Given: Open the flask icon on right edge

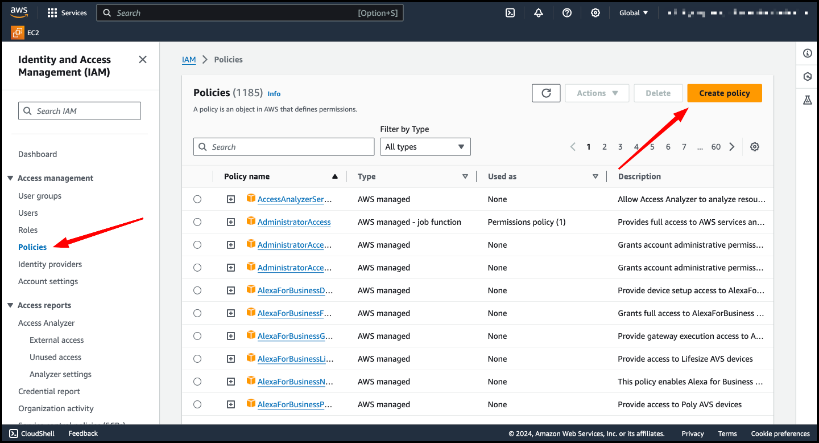Looking at the screenshot, I should [x=808, y=100].
